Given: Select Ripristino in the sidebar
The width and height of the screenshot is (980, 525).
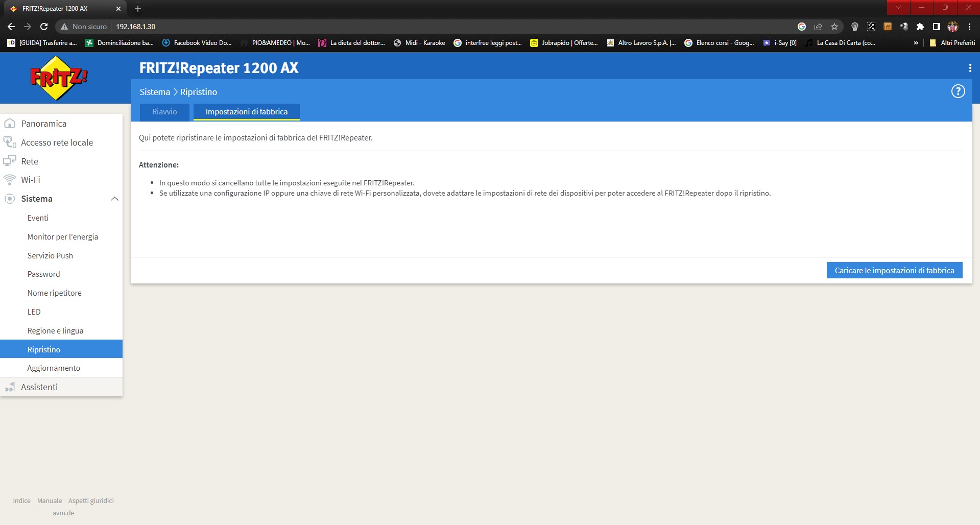Looking at the screenshot, I should click(61, 349).
